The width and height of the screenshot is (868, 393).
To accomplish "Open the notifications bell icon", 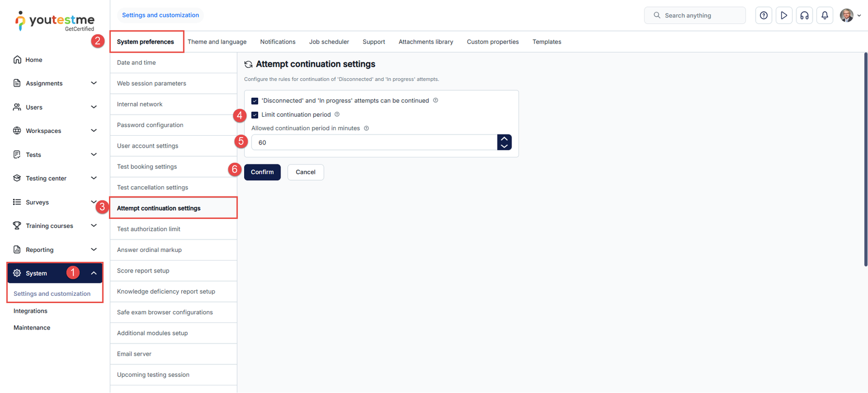I will pos(825,16).
